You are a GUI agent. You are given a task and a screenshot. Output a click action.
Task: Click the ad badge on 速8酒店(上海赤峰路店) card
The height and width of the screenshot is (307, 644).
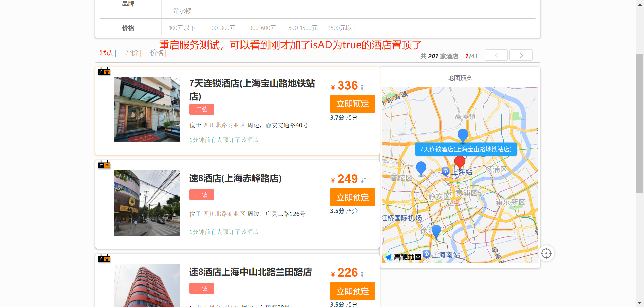pyautogui.click(x=104, y=165)
